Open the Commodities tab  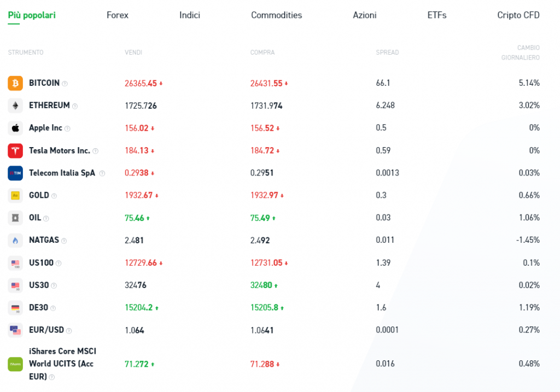(x=276, y=15)
